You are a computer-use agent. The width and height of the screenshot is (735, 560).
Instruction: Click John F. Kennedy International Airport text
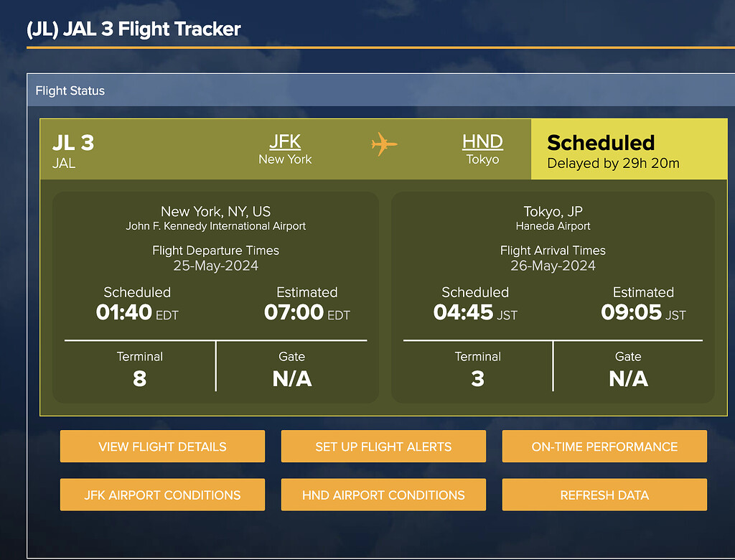(215, 226)
